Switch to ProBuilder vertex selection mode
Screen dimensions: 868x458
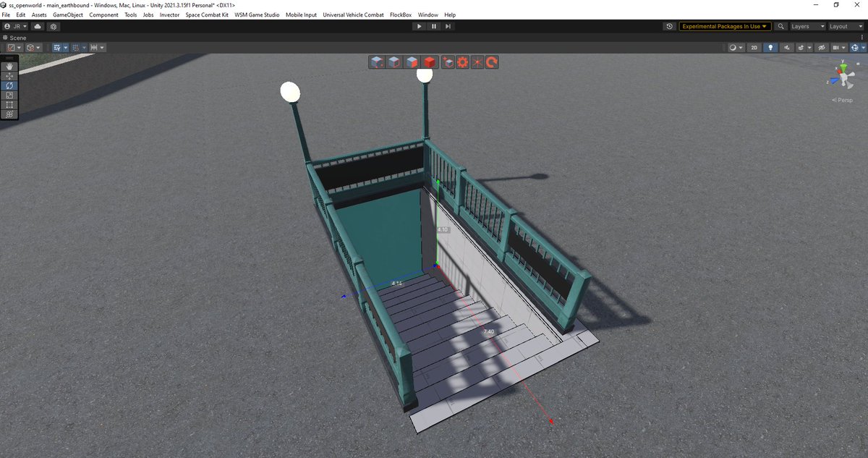pyautogui.click(x=376, y=62)
